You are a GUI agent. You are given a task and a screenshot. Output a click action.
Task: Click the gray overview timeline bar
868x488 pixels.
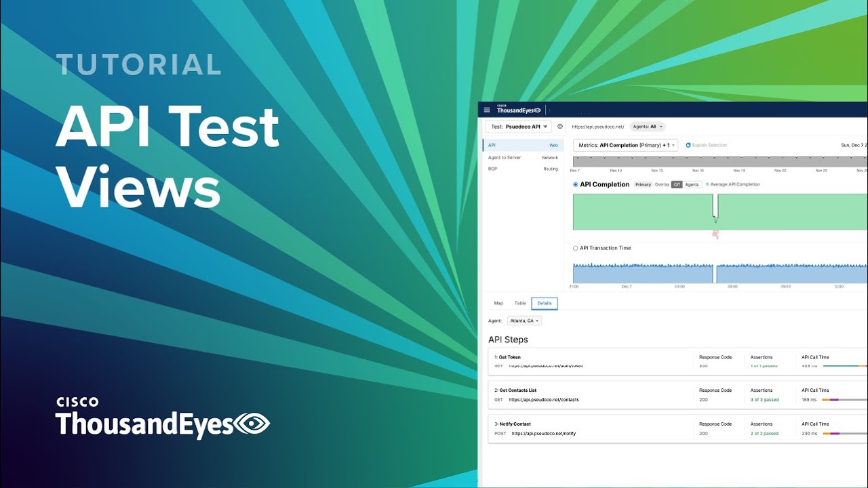pos(720,161)
